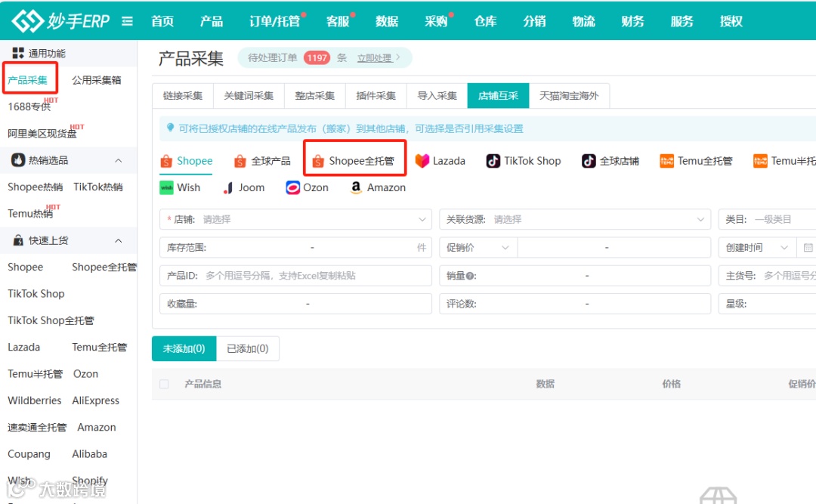The image size is (816, 504).
Task: Switch to the 关键词采集 tab
Action: tap(249, 96)
